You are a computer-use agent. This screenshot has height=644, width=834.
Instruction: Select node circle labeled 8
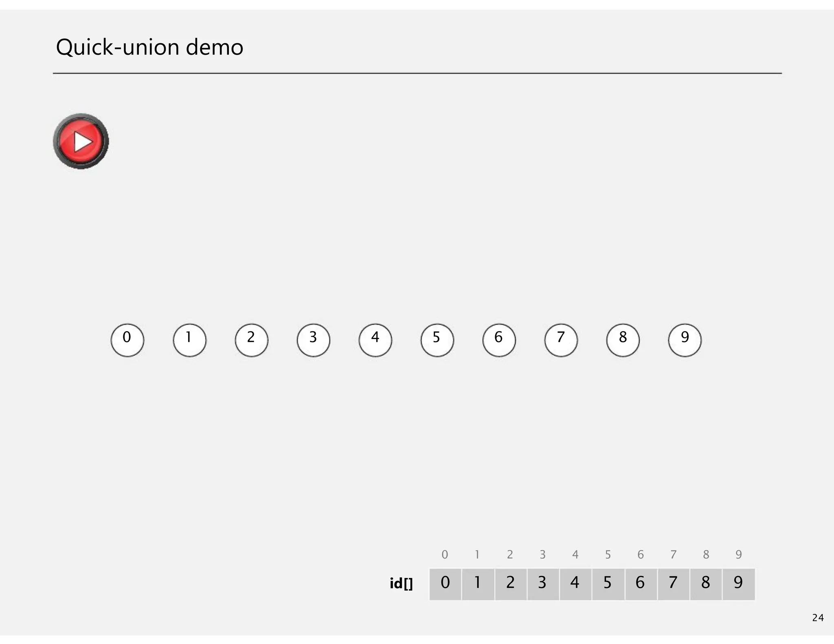tap(623, 340)
